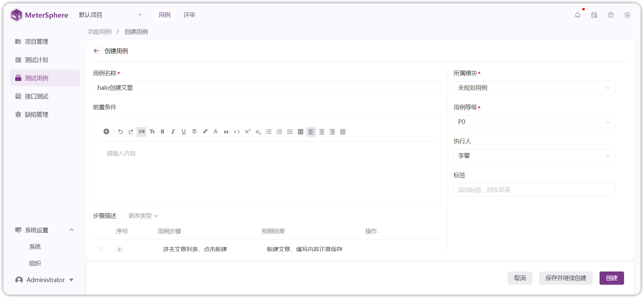The width and height of the screenshot is (644, 298).
Task: Open the 更改类型 dropdown
Action: click(x=143, y=216)
